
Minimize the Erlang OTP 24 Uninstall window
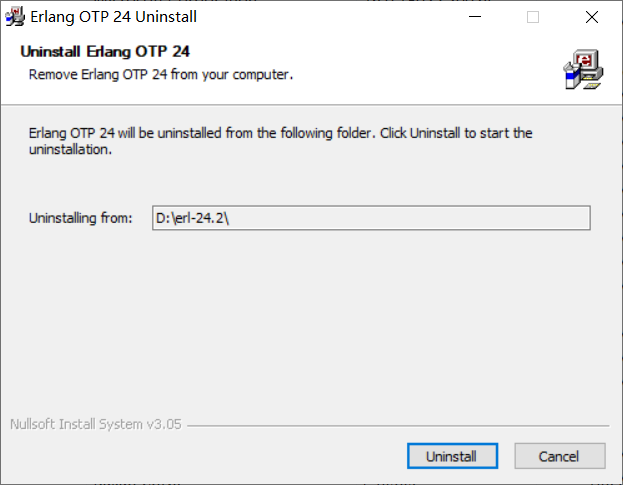click(x=487, y=17)
